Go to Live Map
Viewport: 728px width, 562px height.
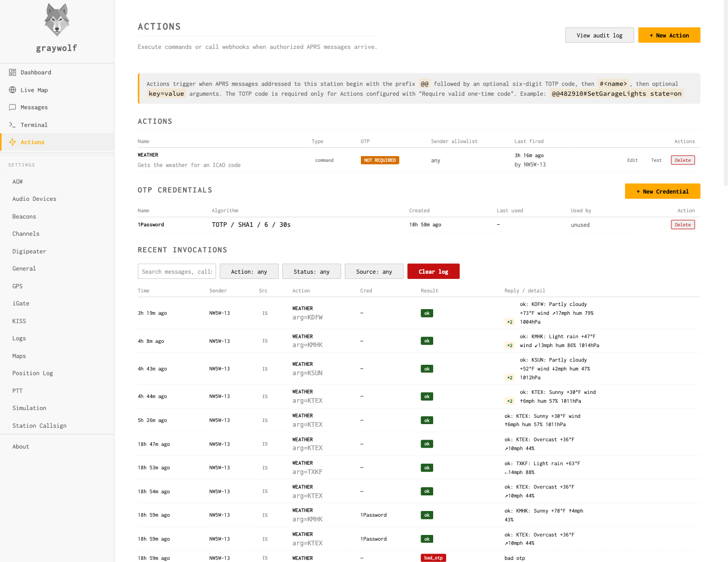coord(57,90)
